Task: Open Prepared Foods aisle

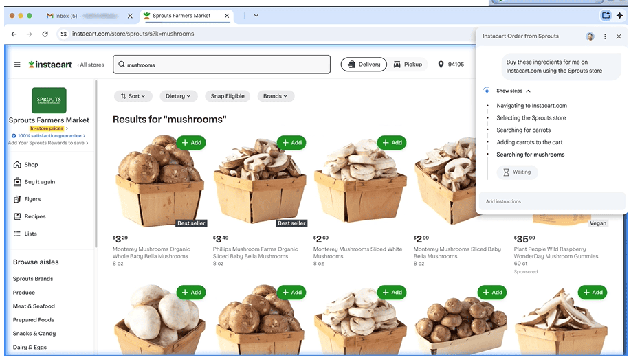Action: click(34, 320)
